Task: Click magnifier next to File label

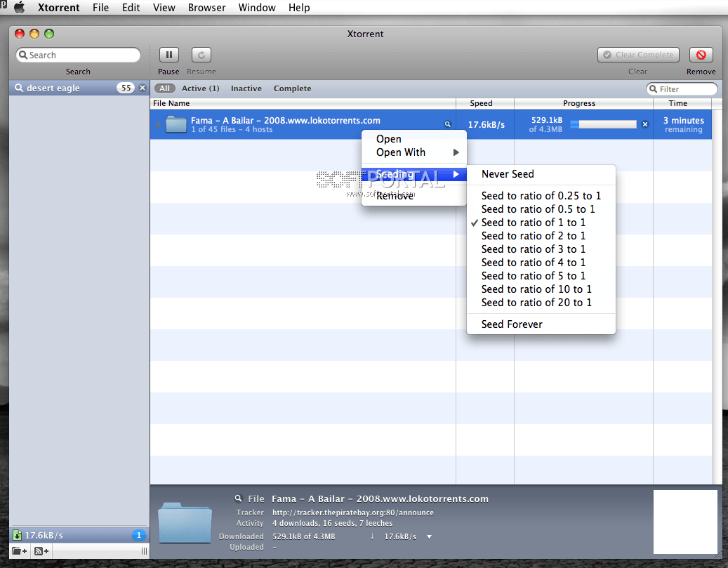Action: [x=238, y=498]
